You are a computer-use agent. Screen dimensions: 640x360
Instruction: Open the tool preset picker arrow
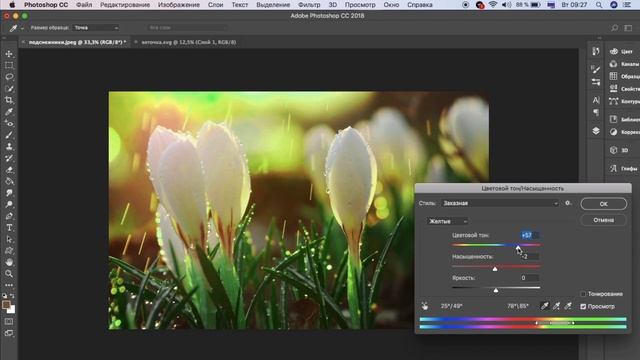pos(22,28)
